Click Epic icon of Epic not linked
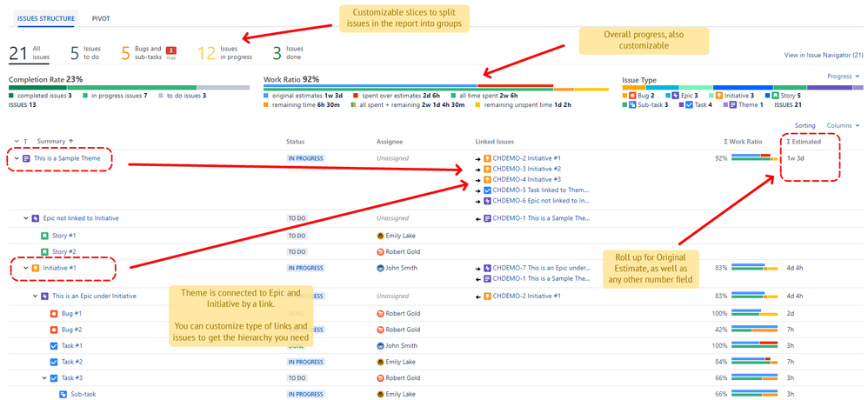The image size is (868, 400). pyautogui.click(x=36, y=218)
